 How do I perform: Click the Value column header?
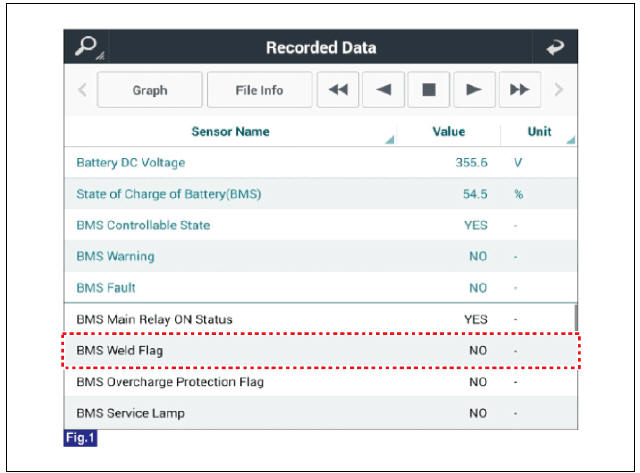click(x=449, y=132)
